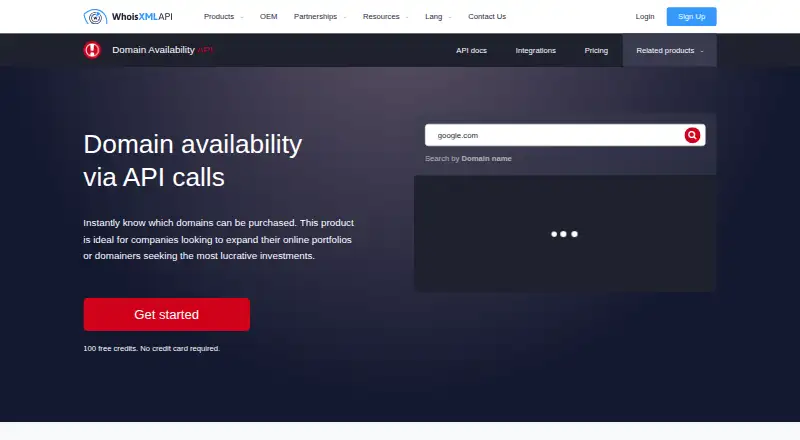Click the 'Instantly know which domains' paragraph
Viewport: 800px width, 440px height.
tap(218, 239)
